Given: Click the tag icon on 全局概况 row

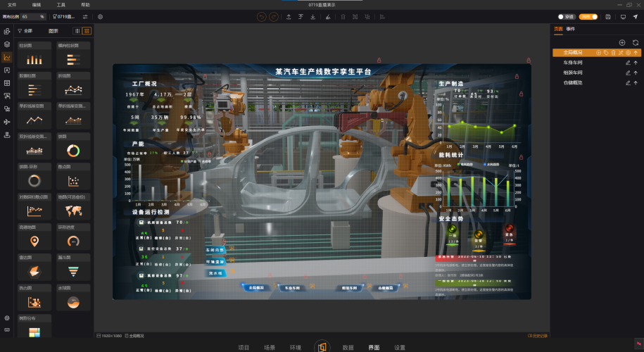Looking at the screenshot, I should click(606, 53).
